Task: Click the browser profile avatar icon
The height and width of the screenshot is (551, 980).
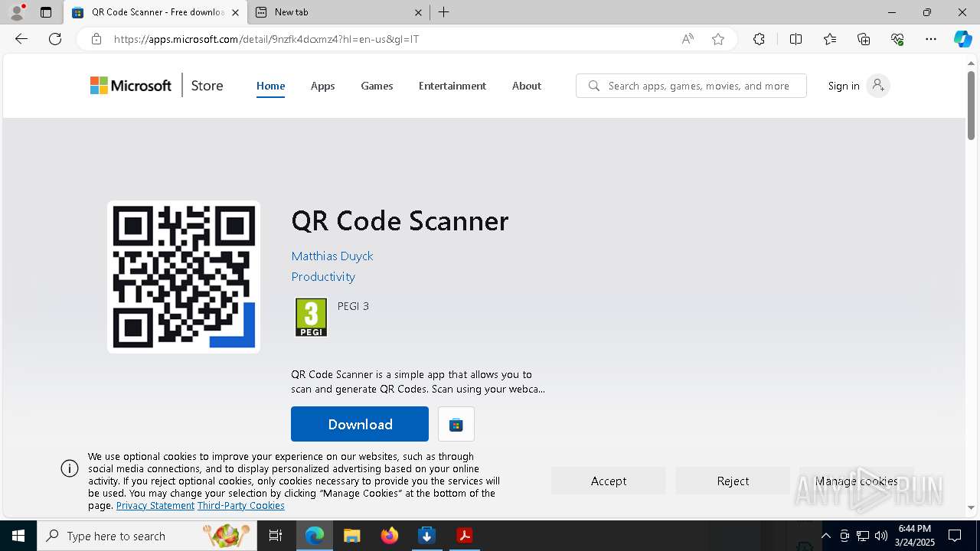Action: (x=17, y=12)
